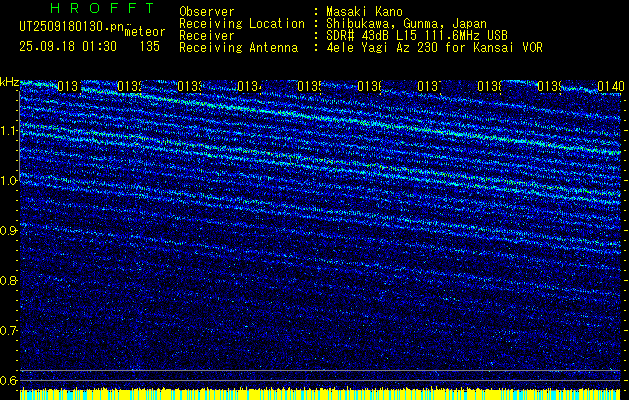Click the first time marker on the left
Image resolution: width=629 pixels, height=400 pixels.
coord(67,87)
